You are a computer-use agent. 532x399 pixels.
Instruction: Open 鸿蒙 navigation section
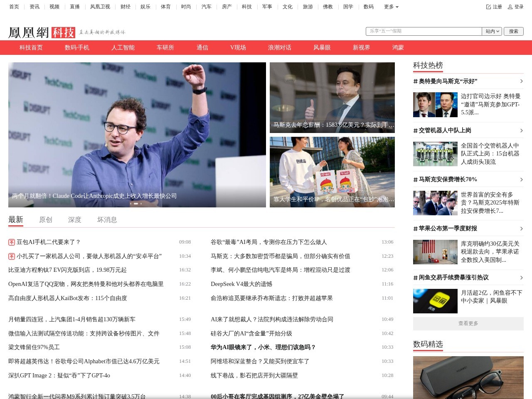[x=398, y=47]
